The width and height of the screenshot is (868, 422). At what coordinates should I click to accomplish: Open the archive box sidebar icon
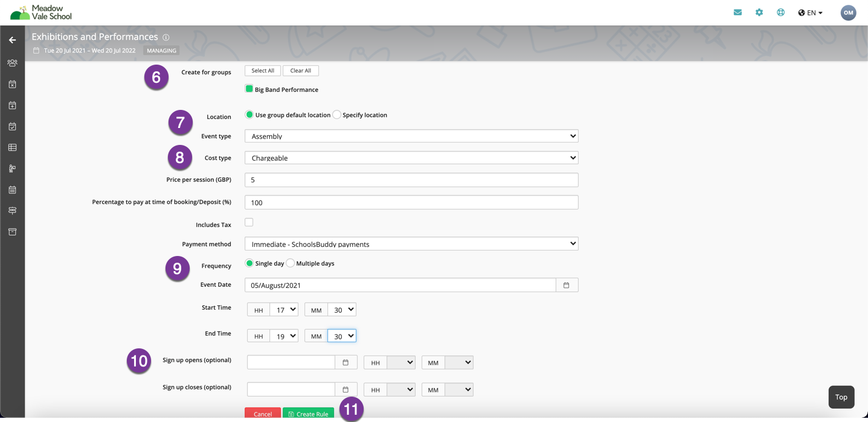12,232
